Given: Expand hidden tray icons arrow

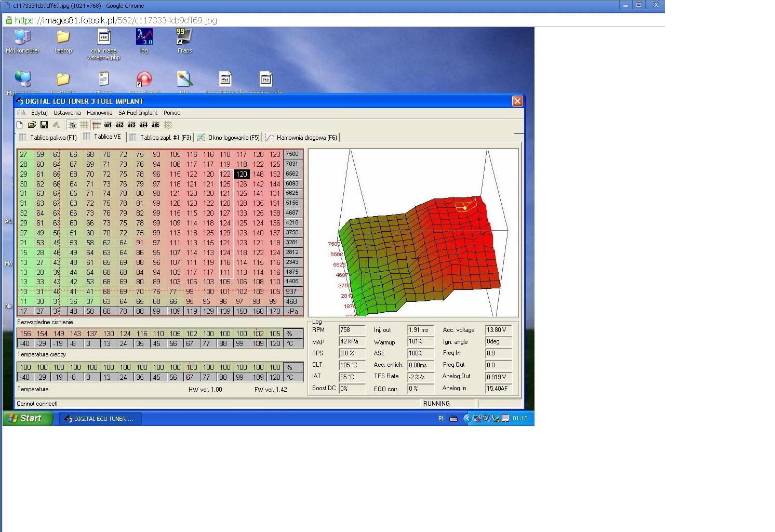Looking at the screenshot, I should pyautogui.click(x=466, y=419).
